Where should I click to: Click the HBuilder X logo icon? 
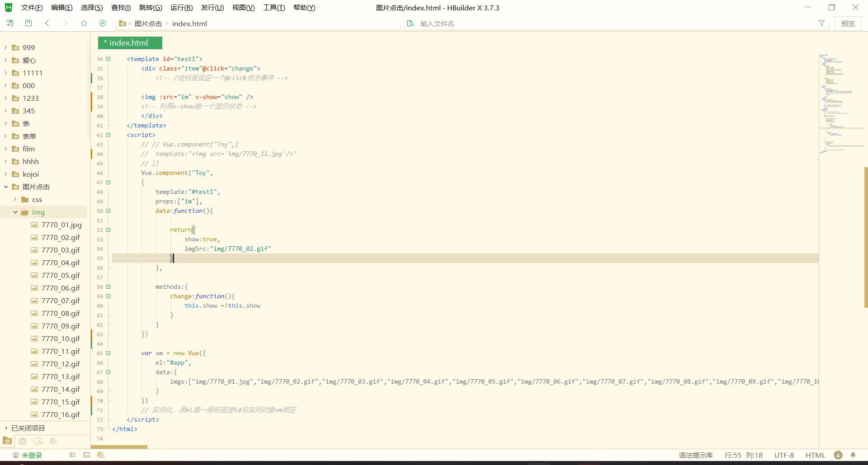[x=9, y=8]
